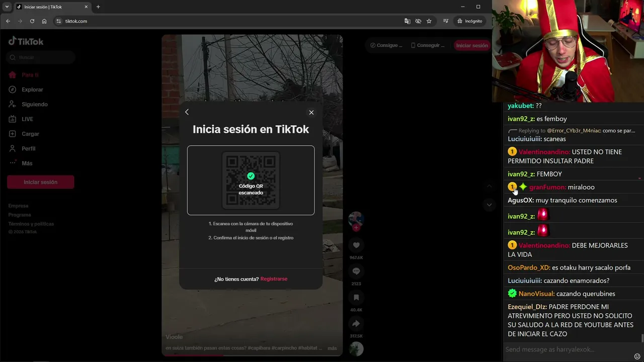Open the Incógnito profile button
Screen dimensions: 644x362
470,21
